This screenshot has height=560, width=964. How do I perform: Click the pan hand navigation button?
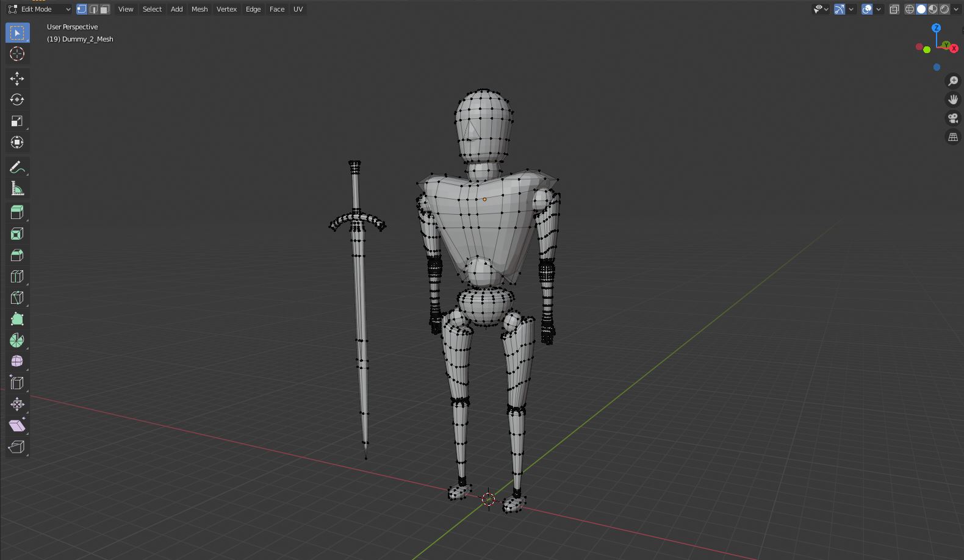[953, 99]
